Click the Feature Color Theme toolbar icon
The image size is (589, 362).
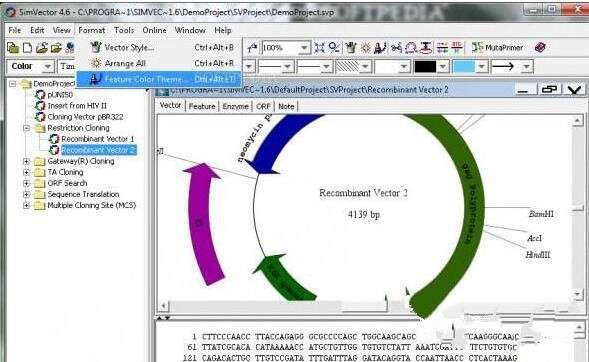pyautogui.click(x=380, y=47)
